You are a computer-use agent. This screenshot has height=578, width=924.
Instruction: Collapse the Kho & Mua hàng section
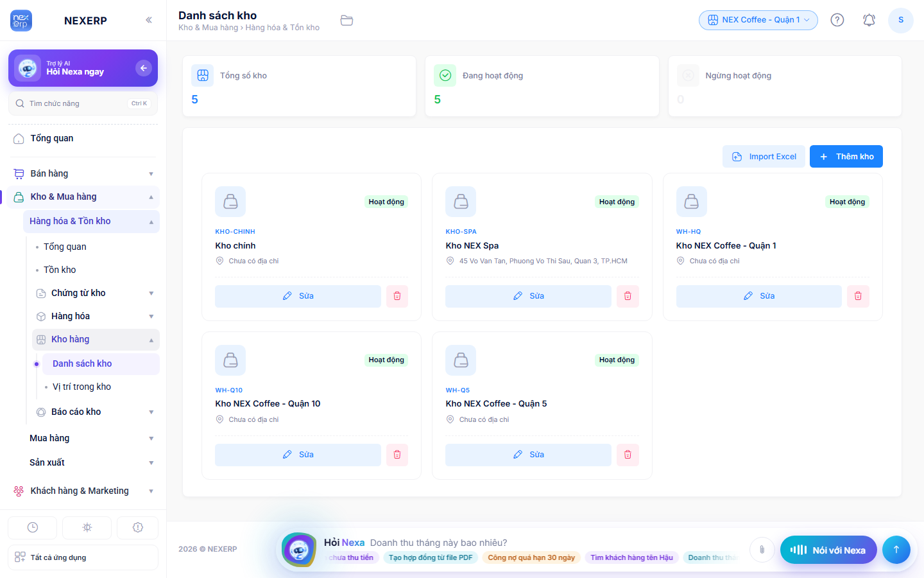83,197
